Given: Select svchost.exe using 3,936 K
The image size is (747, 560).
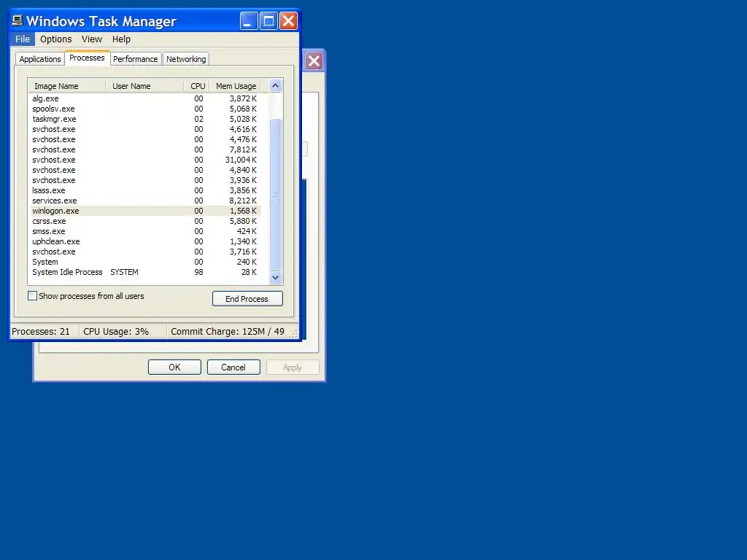Looking at the screenshot, I should click(x=145, y=181).
